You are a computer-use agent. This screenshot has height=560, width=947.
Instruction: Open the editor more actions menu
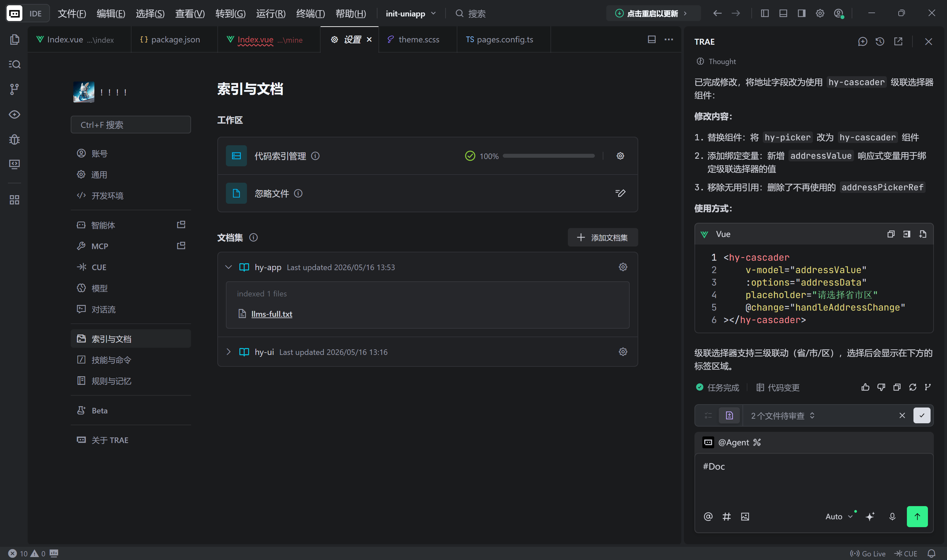tap(668, 39)
